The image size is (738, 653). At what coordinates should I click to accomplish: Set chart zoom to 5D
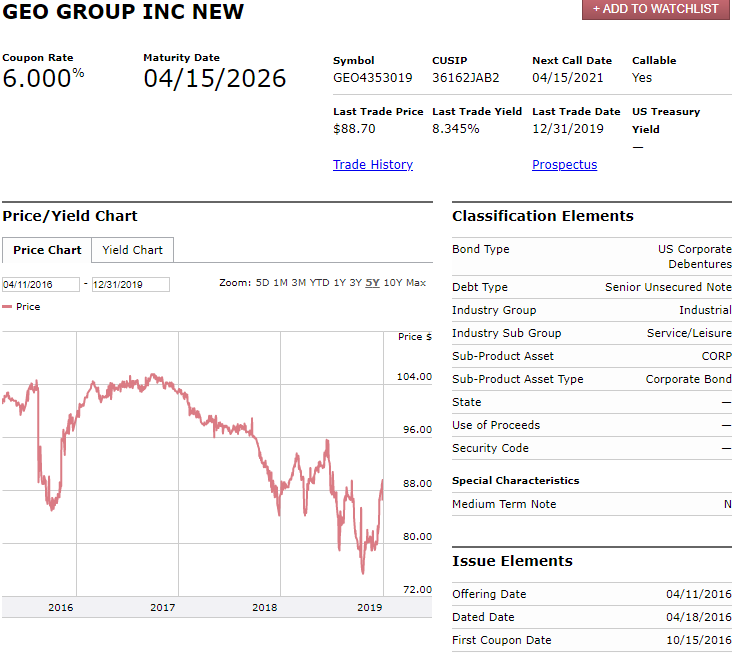(262, 283)
